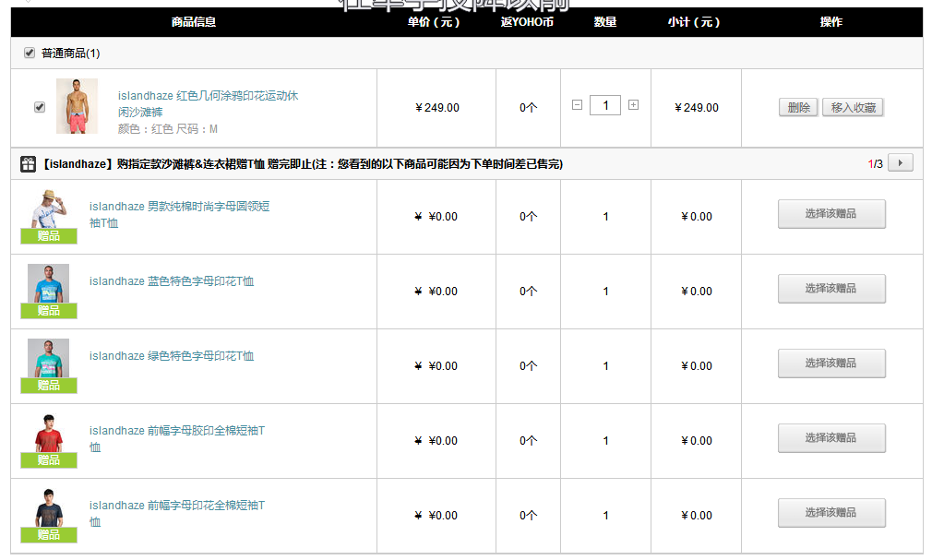Click the 小计（元） column header
Image resolution: width=932 pixels, height=560 pixels.
tap(694, 22)
